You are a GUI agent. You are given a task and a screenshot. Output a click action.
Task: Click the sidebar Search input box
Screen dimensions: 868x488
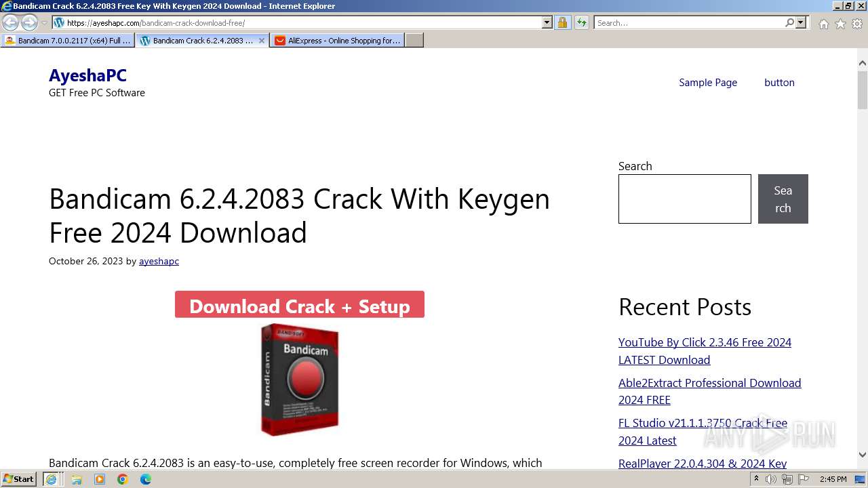pyautogui.click(x=685, y=199)
